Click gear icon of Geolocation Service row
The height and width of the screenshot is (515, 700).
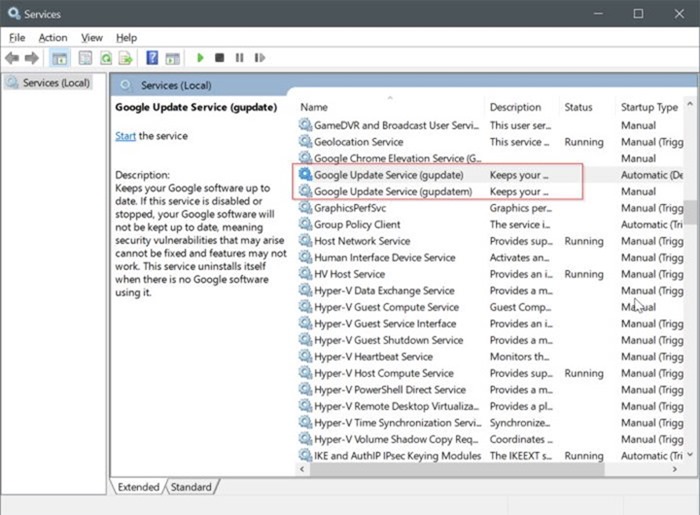tap(305, 141)
